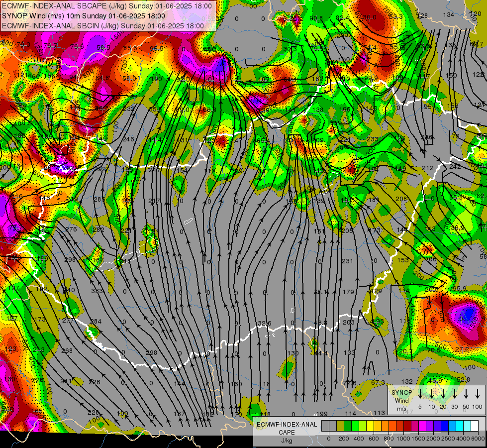Image resolution: width=487 pixels, height=448 pixels.
Task: Click the map value 82.4
Action: (x=343, y=17)
